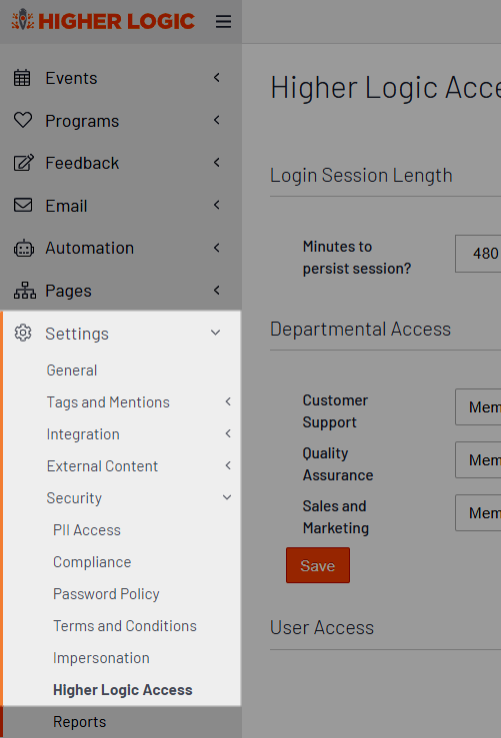Click the session minutes input field
The height and width of the screenshot is (738, 501).
coord(478,254)
